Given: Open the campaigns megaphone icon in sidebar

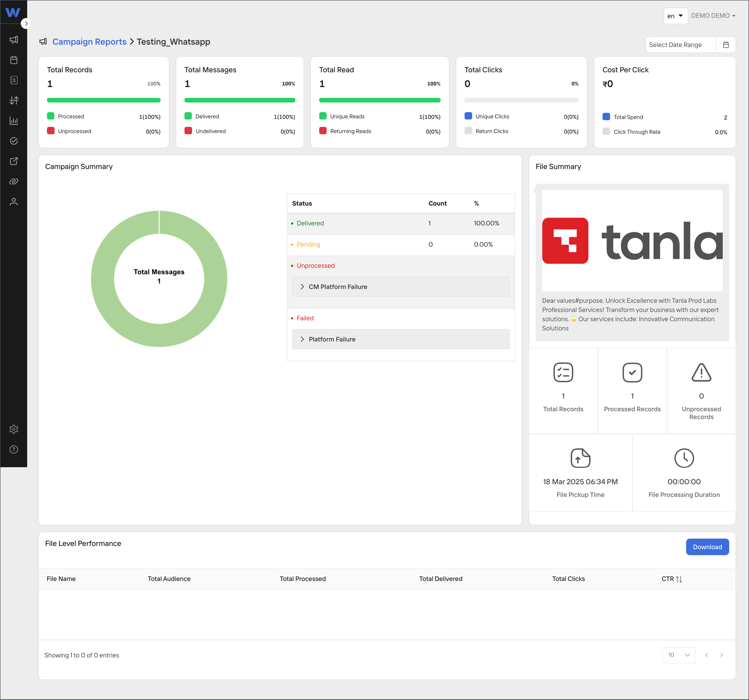Looking at the screenshot, I should pos(14,40).
